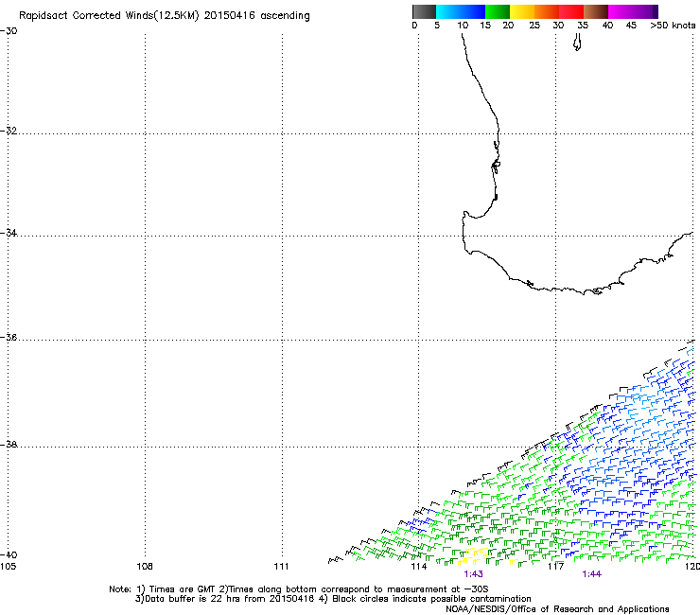Image resolution: width=700 pixels, height=615 pixels.
Task: Click the longitude label 111
Action: (281, 567)
